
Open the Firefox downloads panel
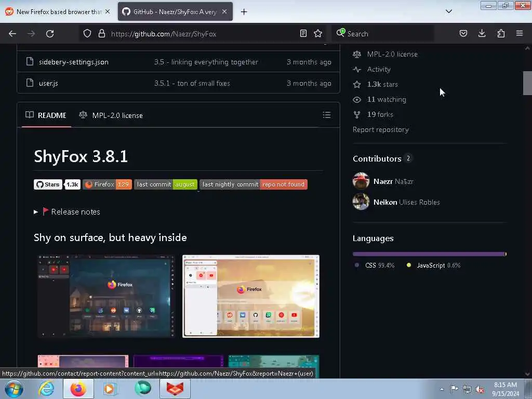point(482,33)
